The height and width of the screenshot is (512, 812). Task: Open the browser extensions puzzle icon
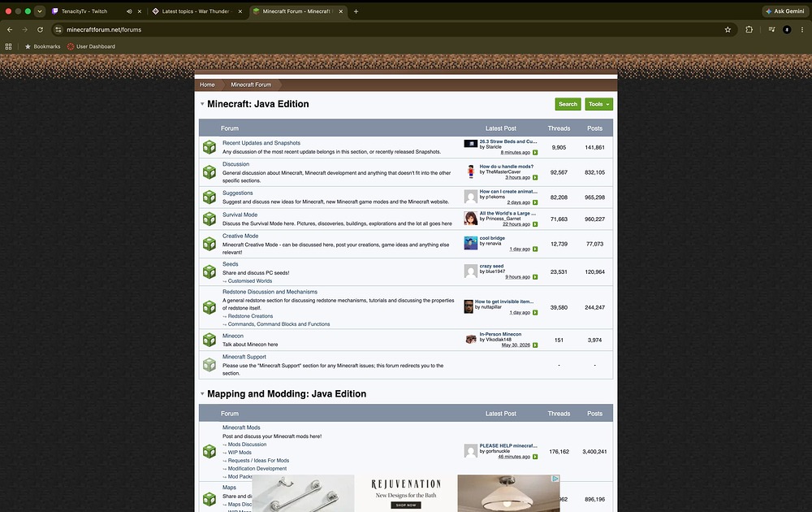(x=749, y=29)
